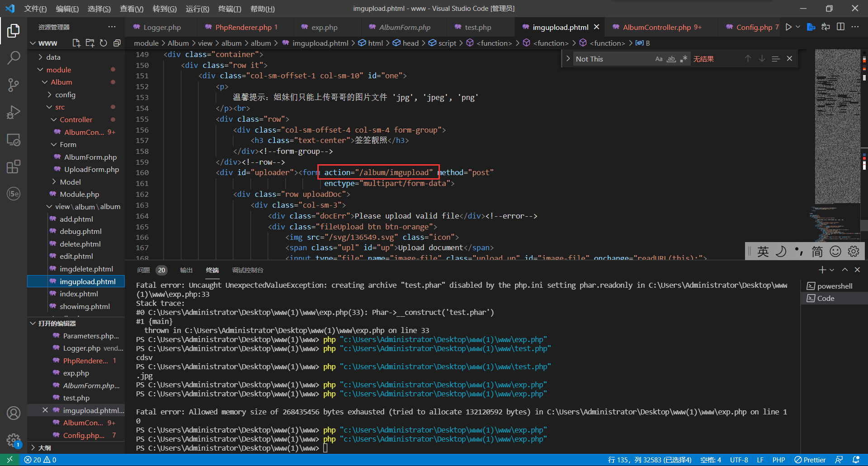This screenshot has width=868, height=466.
Task: Open the Remote Explorer view
Action: tap(14, 140)
